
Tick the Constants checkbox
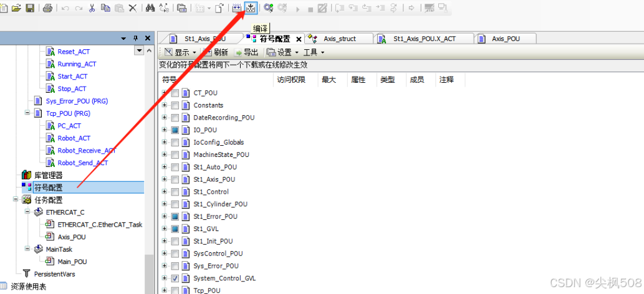[175, 105]
